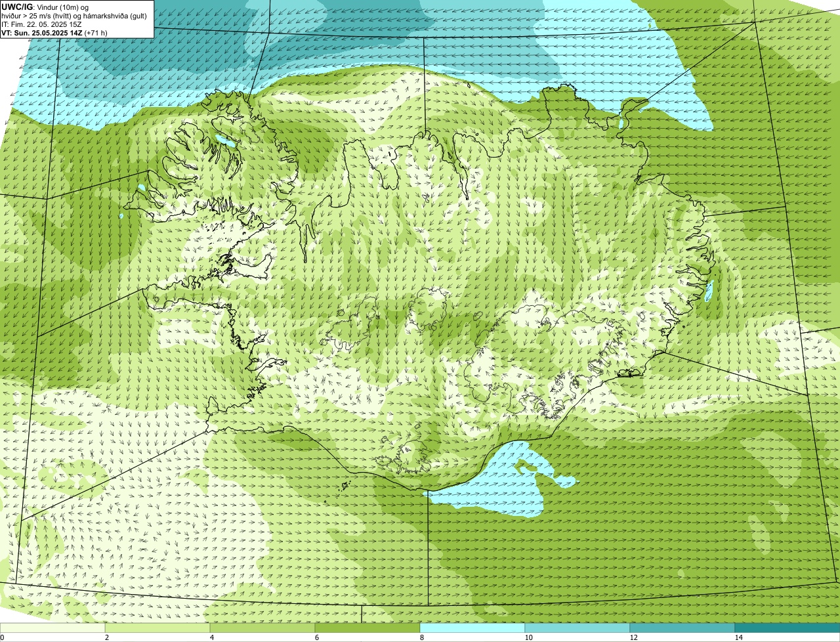The height and width of the screenshot is (642, 840).
Task: Click the 4–6 m/s legend color swatch
Action: point(262,628)
